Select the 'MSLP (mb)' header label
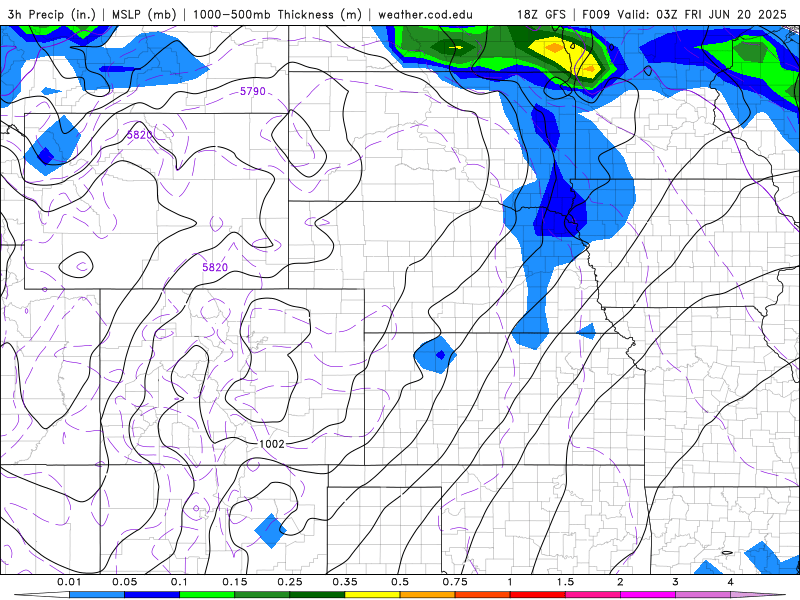800x600 pixels. tap(143, 14)
